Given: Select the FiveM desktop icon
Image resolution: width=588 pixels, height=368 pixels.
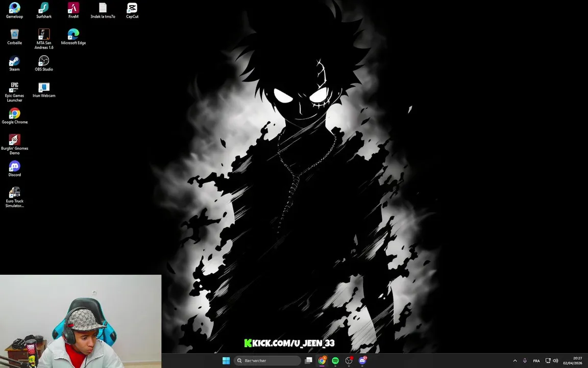Looking at the screenshot, I should pos(73,10).
